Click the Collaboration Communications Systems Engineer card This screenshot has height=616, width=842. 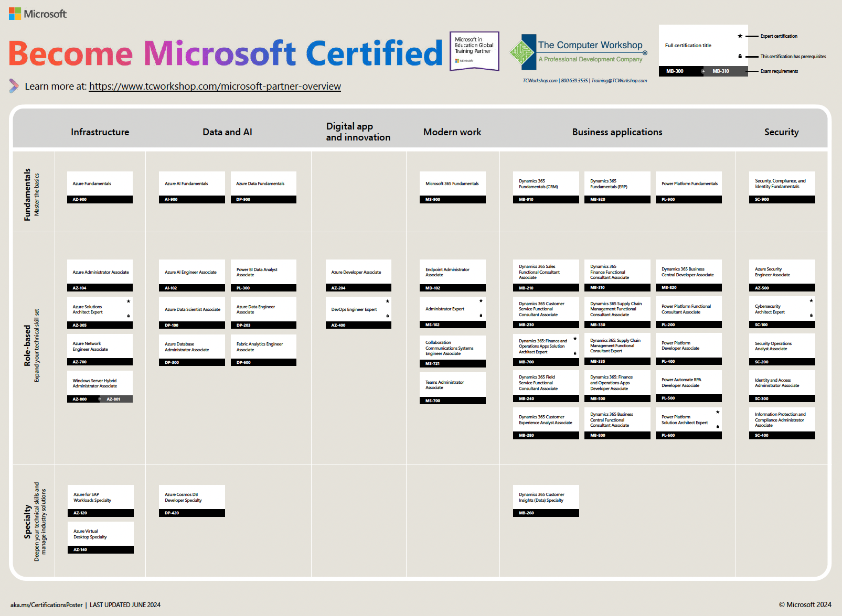click(x=453, y=351)
